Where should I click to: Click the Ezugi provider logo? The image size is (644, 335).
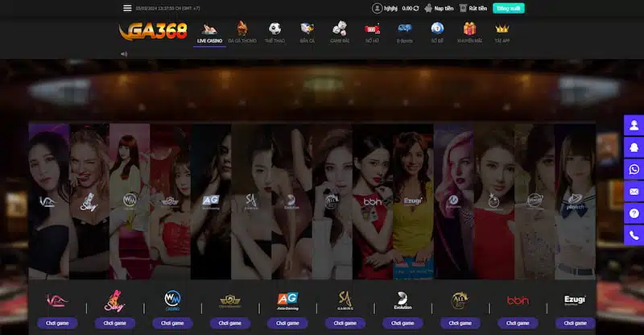click(x=575, y=300)
